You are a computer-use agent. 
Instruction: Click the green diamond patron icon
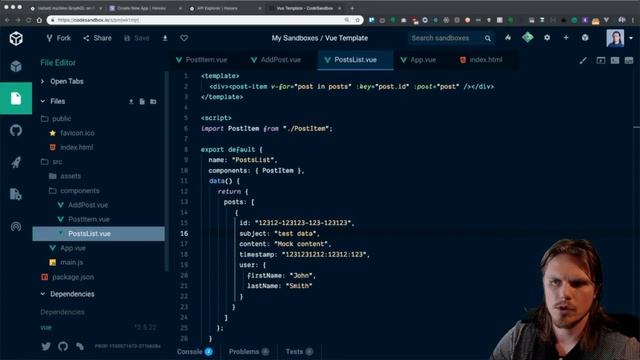[x=527, y=38]
